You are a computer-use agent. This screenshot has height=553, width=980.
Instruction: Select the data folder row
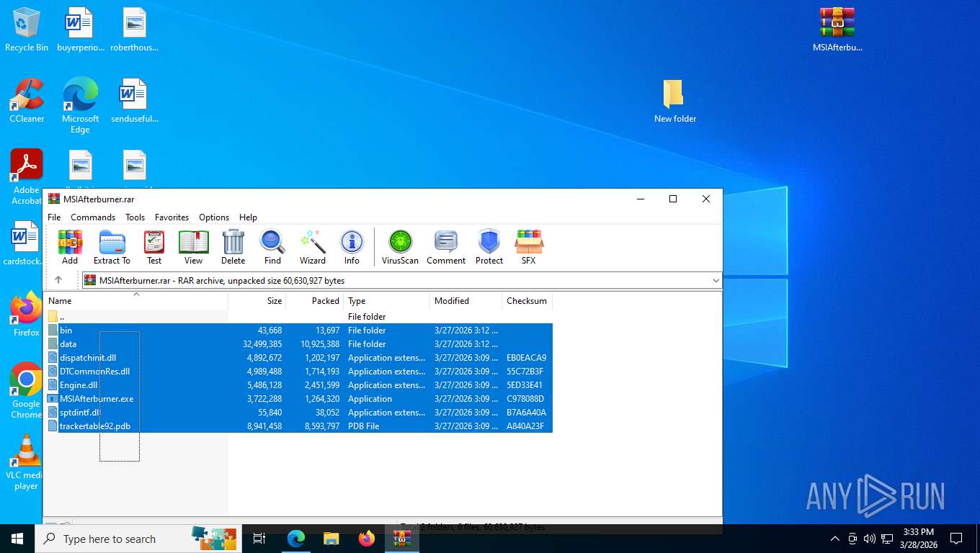click(x=298, y=343)
